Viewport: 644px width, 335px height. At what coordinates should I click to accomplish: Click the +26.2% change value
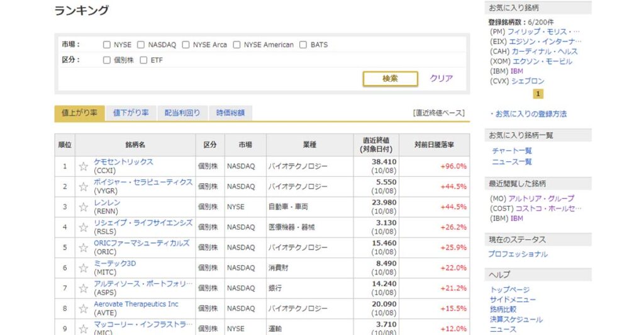(x=453, y=227)
